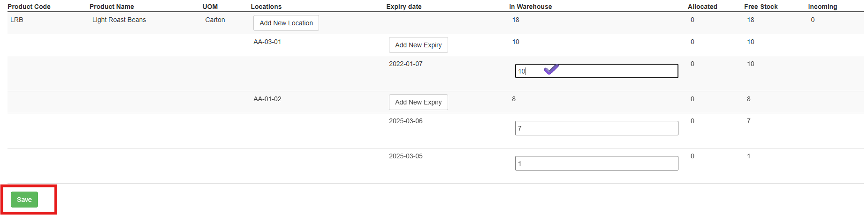Select the LRB product code cell
Image resolution: width=868 pixels, height=215 pixels.
(17, 20)
